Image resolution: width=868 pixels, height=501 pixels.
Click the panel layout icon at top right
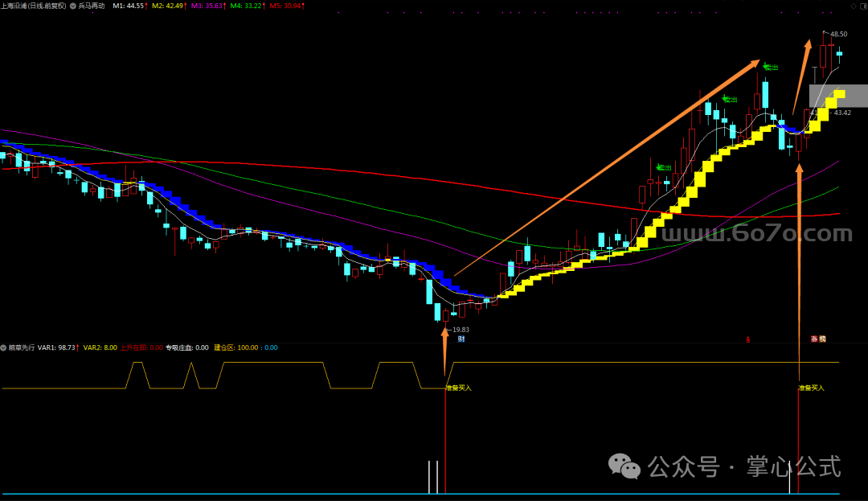[862, 5]
